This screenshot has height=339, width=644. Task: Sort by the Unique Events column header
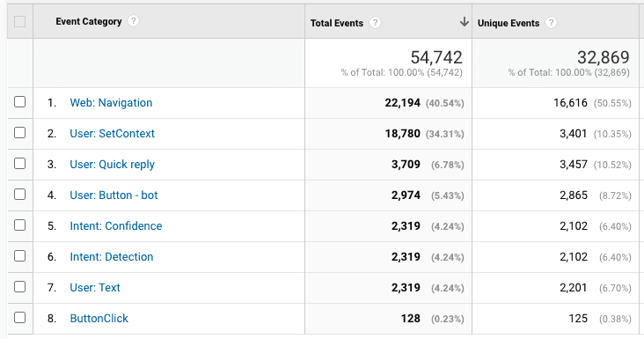508,23
